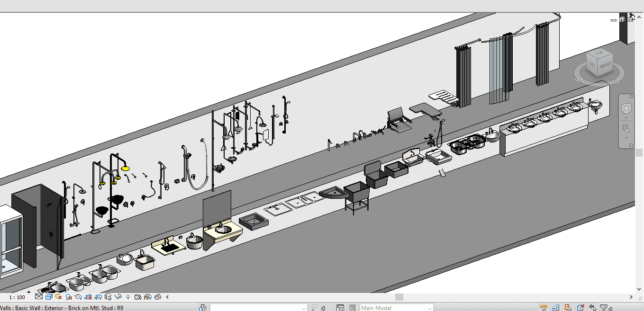Click the 1 : 100 view scale
644x311 pixels.
coord(17,297)
